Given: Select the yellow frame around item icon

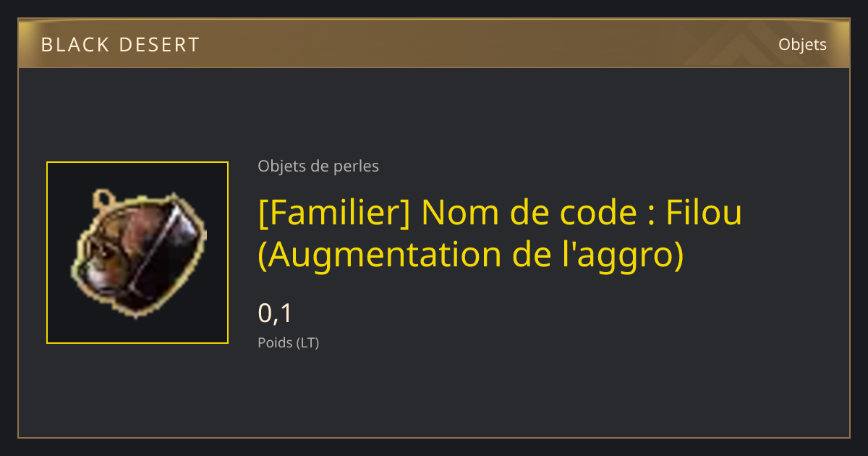Looking at the screenshot, I should click(137, 253).
